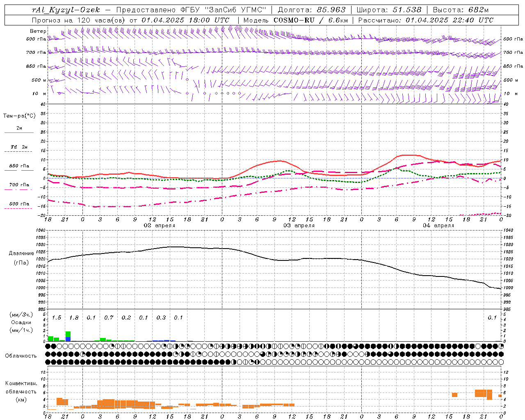
Task: Select the '700 гПа' temperature legend entry
Action: click(19, 185)
